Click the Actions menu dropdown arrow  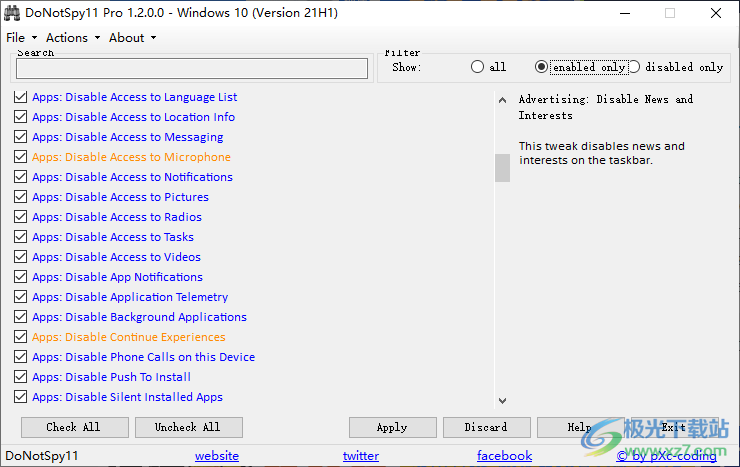click(97, 38)
